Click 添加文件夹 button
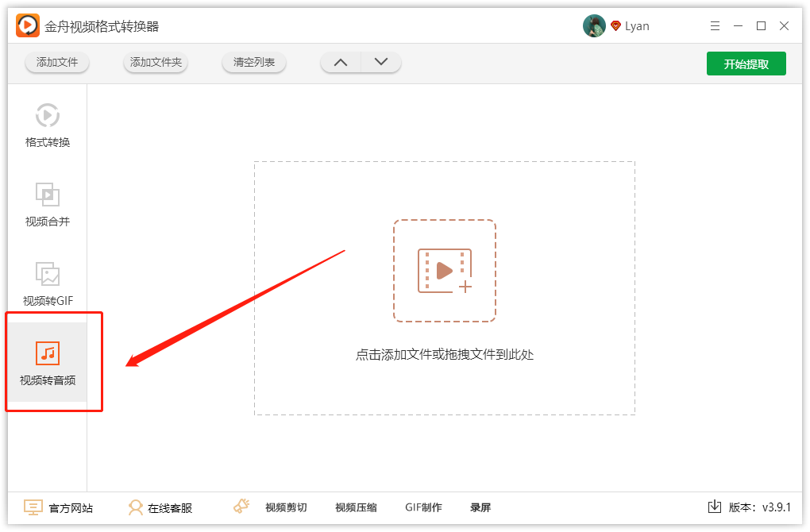This screenshot has height=532, width=810. pos(156,63)
